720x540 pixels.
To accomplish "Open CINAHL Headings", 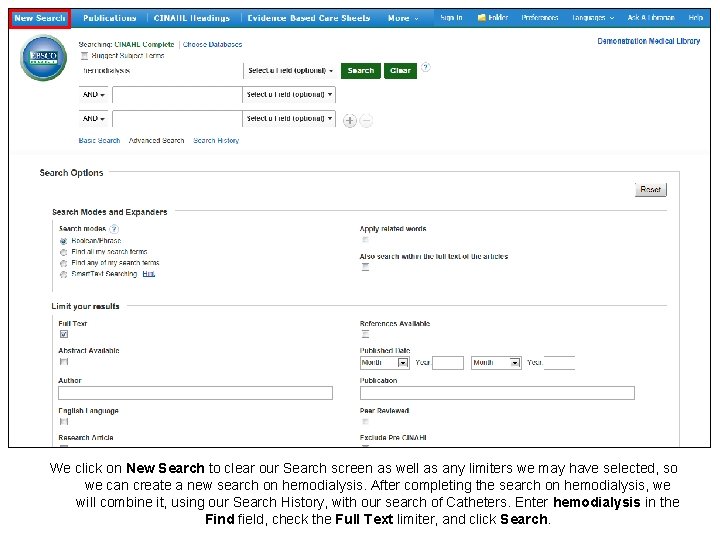I will point(191,18).
